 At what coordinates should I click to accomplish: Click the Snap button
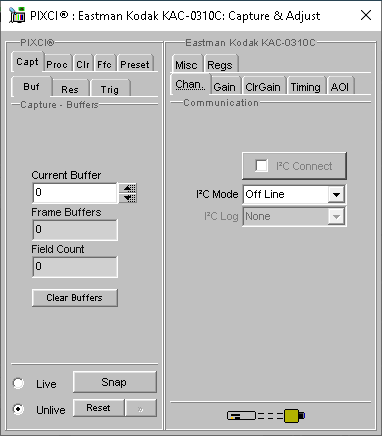[114, 382]
